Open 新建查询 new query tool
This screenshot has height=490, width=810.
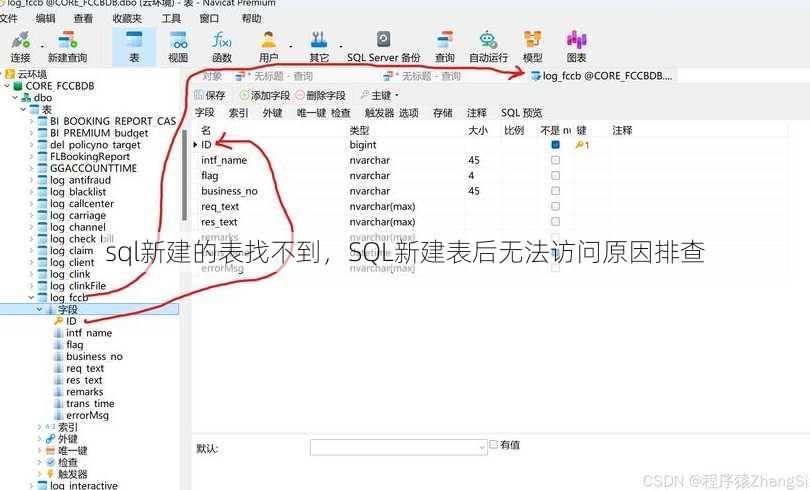(x=67, y=46)
